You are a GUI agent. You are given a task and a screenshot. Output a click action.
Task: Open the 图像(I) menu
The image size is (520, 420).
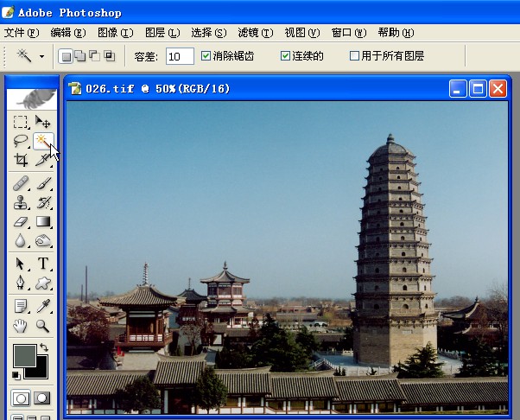pyautogui.click(x=116, y=33)
